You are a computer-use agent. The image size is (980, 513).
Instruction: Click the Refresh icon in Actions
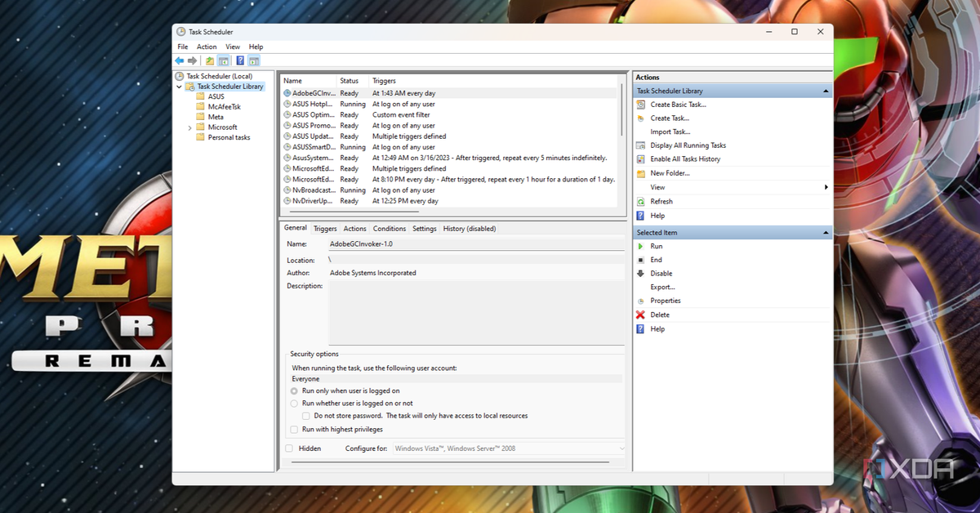641,202
